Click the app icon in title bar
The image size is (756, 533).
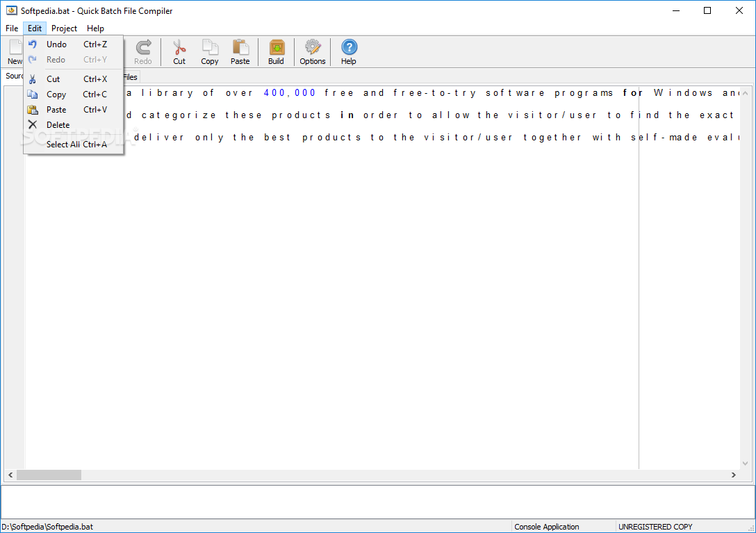tap(12, 10)
